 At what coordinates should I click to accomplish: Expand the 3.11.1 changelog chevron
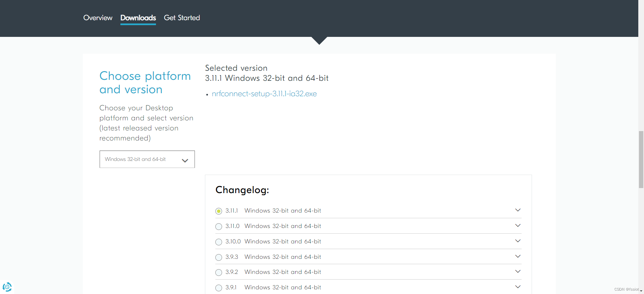point(518,210)
